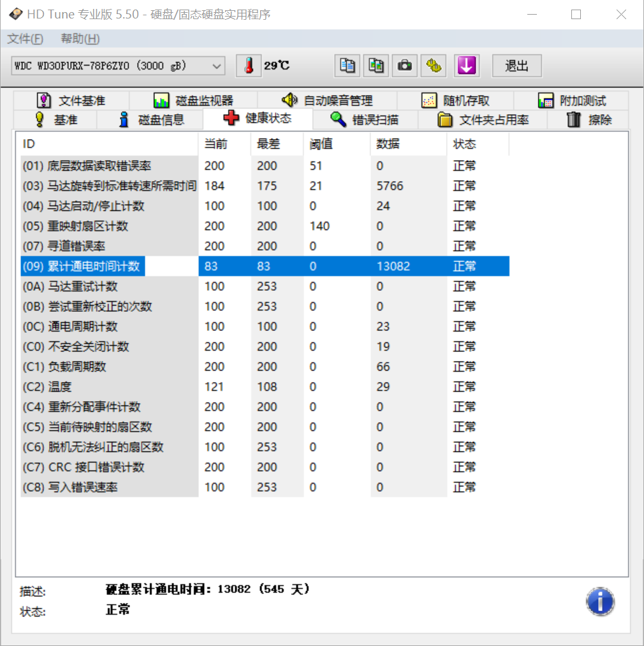Switch to the 磁盘信息 tab
644x646 pixels.
pyautogui.click(x=150, y=119)
